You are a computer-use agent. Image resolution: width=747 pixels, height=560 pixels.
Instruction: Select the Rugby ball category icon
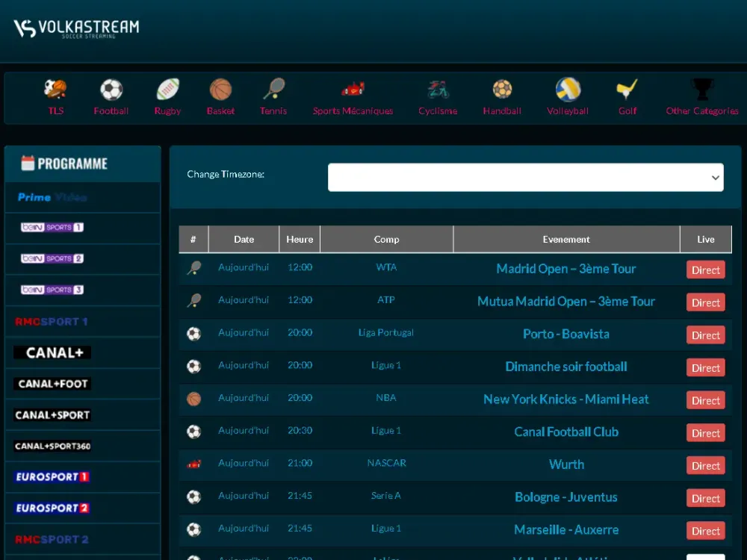pos(167,89)
